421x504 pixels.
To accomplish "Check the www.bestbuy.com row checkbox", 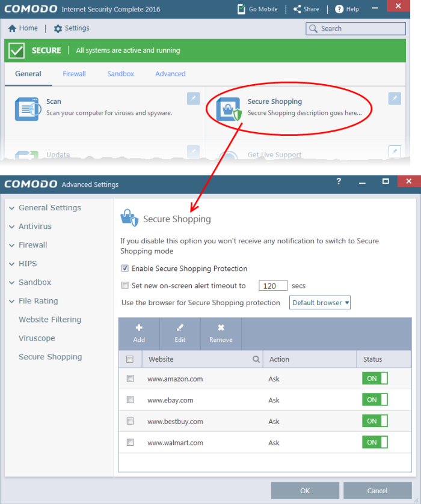I will 131,421.
